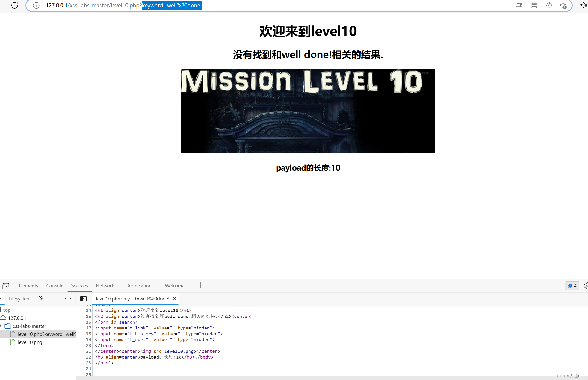
Task: Click the close tab icon for level10.php
Action: 174,299
